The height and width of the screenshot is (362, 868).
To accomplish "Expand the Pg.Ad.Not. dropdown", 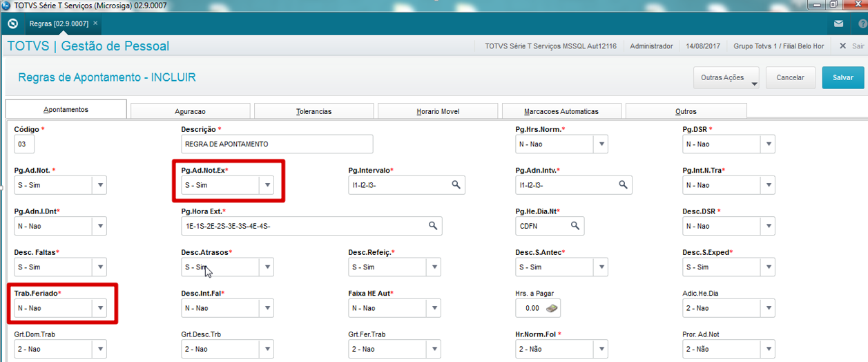I will [100, 184].
